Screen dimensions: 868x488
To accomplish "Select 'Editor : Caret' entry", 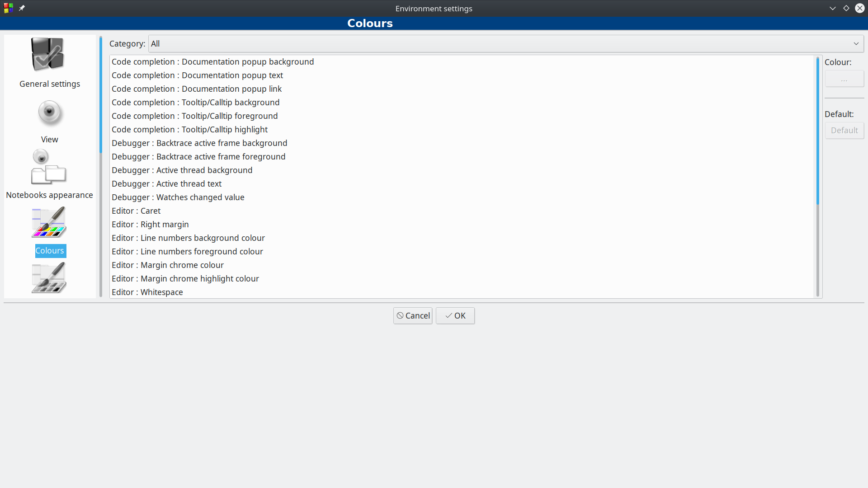I will (461, 211).
